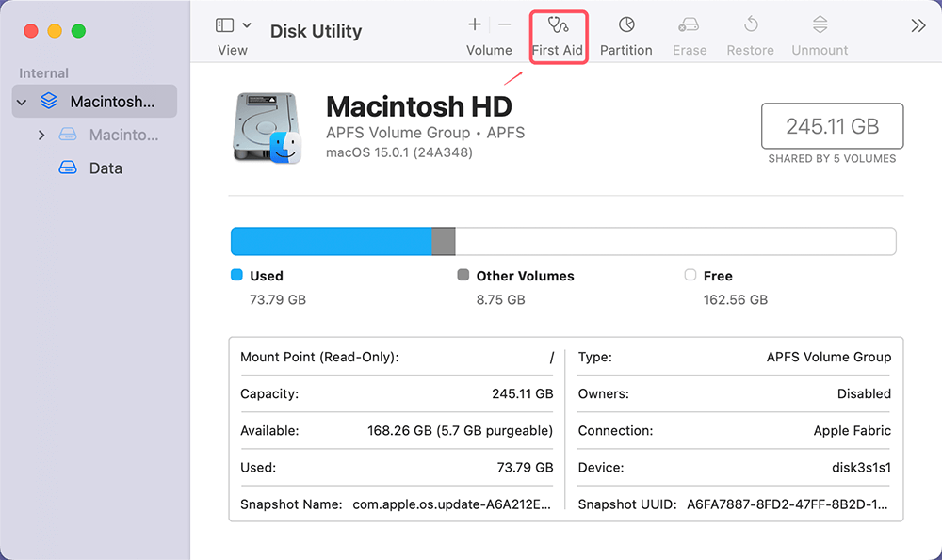
Task: Toggle the Used storage legend
Action: (x=237, y=275)
